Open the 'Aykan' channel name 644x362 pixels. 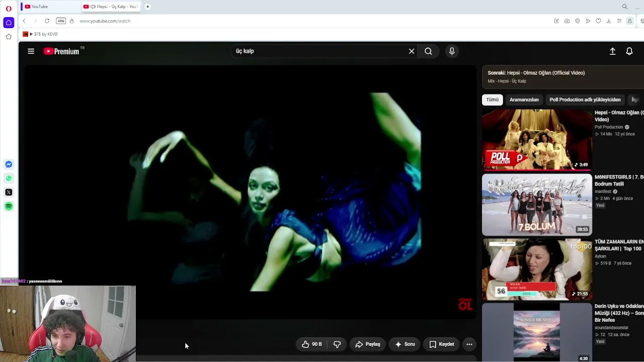(x=600, y=256)
